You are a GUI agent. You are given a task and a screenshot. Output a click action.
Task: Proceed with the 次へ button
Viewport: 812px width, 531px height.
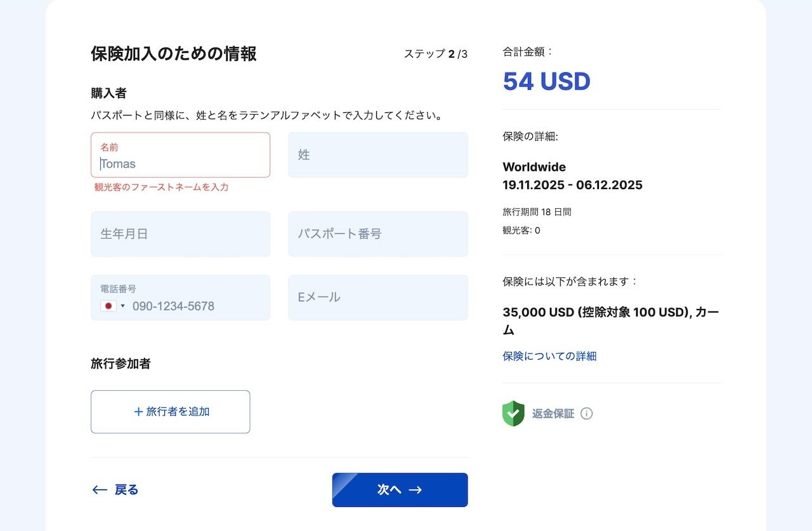tap(400, 490)
